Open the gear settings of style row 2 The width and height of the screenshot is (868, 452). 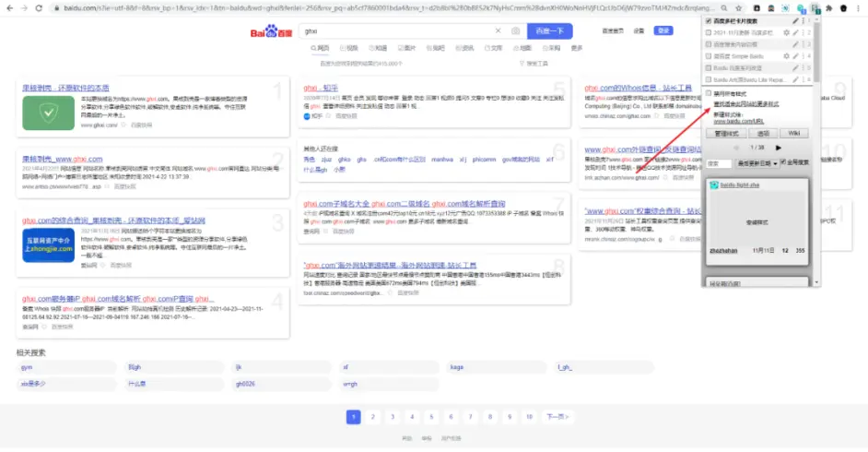(x=786, y=32)
